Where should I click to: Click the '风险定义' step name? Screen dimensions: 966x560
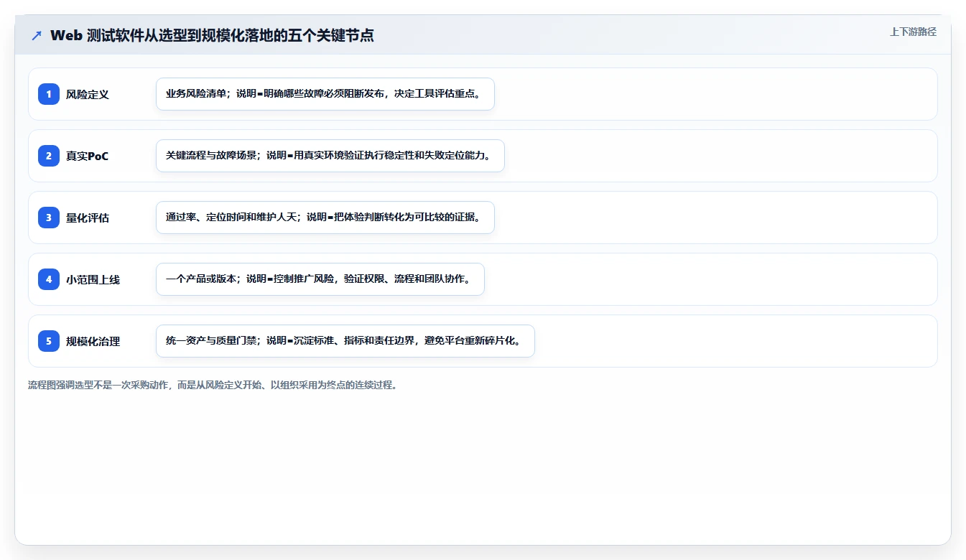tap(88, 95)
